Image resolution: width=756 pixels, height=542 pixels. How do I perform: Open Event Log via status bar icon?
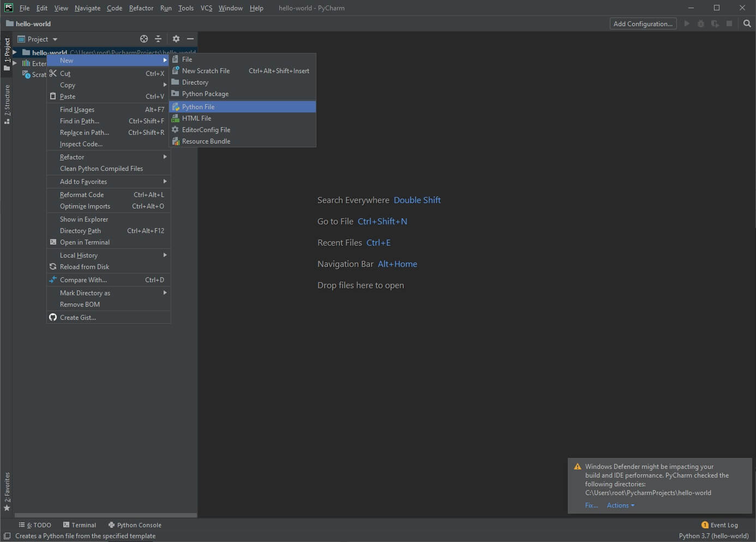click(704, 525)
